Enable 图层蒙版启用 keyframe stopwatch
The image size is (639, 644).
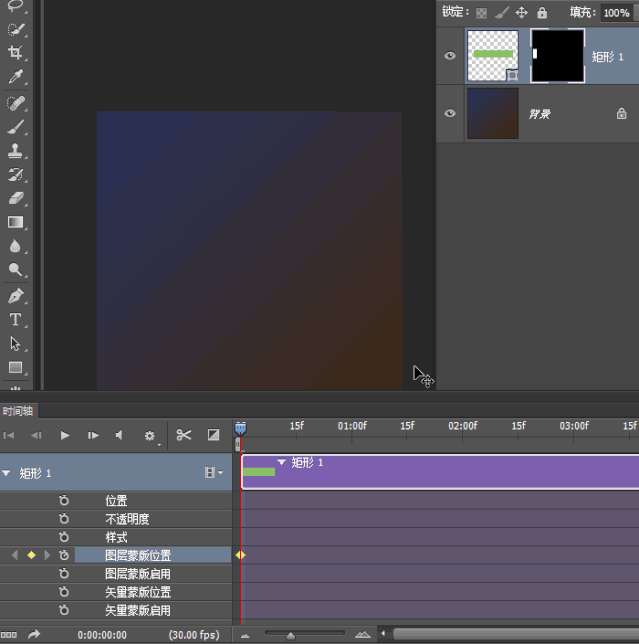pos(64,573)
